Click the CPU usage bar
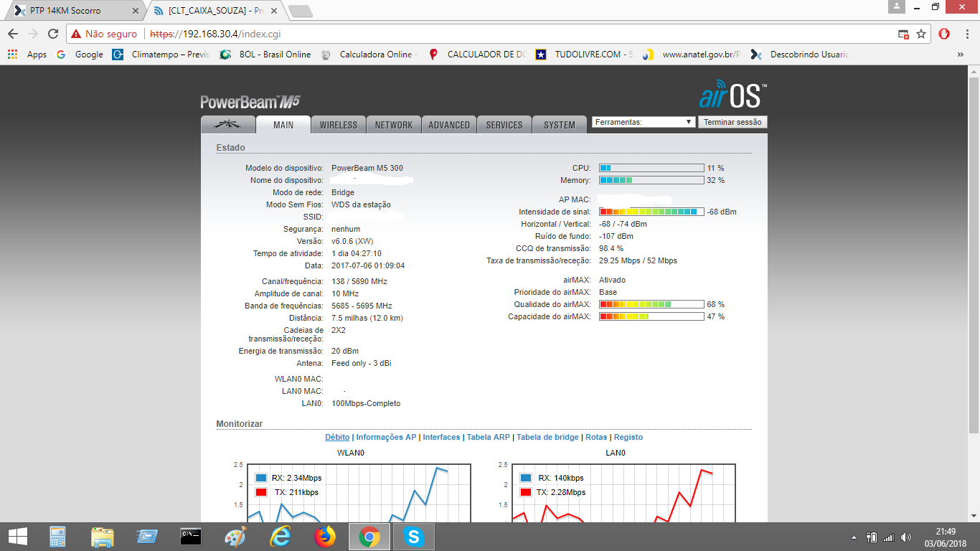Viewport: 980px width, 551px height. pyautogui.click(x=651, y=168)
